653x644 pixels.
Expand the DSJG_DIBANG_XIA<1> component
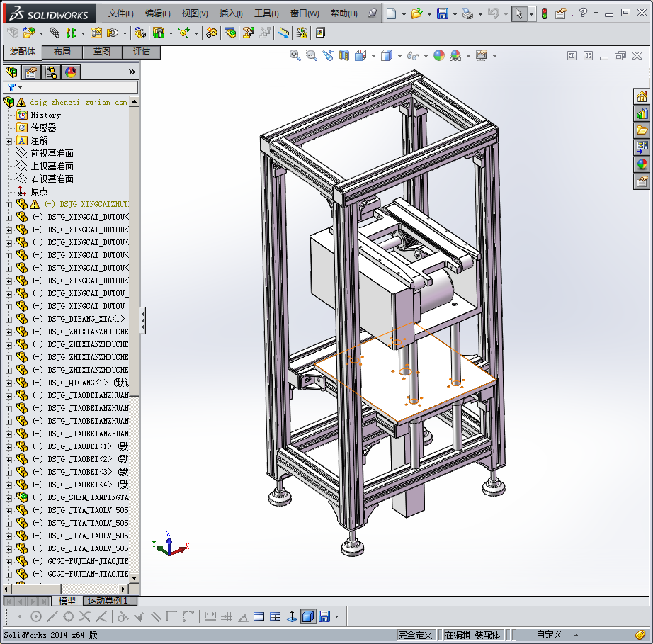(8, 320)
